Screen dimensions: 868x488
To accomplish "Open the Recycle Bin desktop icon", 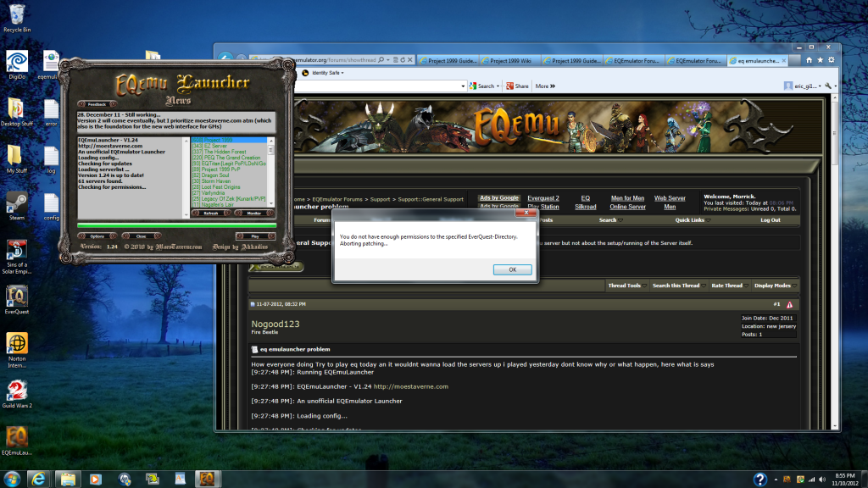I will click(17, 18).
